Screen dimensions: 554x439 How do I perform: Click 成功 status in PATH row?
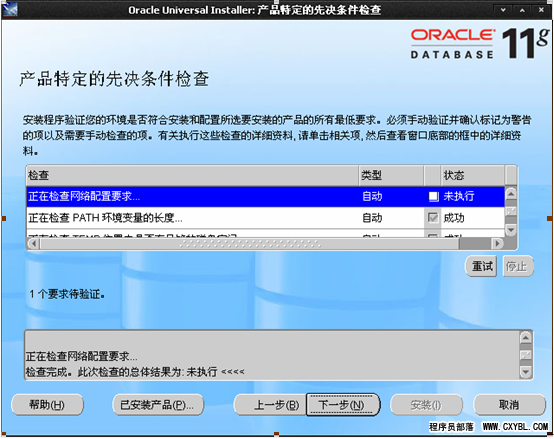click(x=454, y=218)
